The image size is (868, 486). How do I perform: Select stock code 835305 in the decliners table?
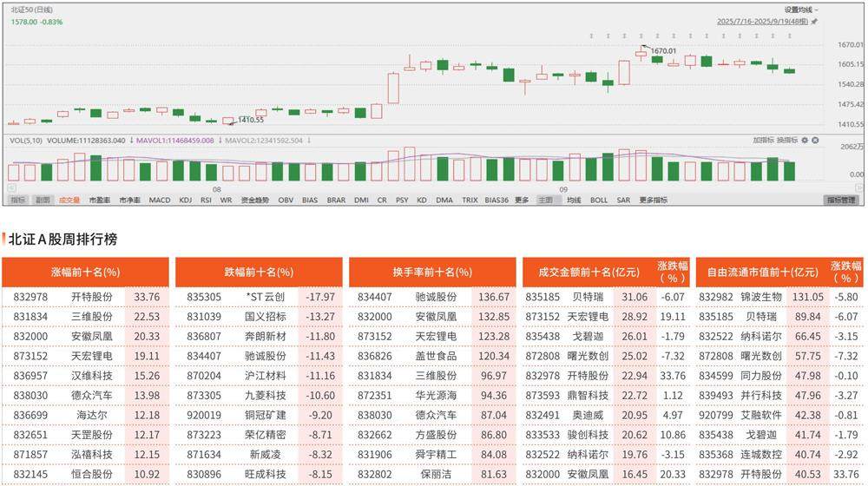(204, 297)
